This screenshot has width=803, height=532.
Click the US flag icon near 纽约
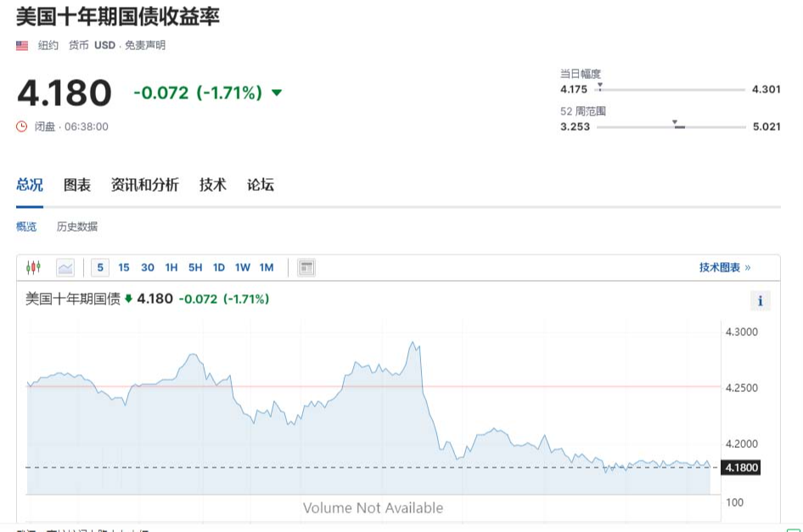(x=21, y=47)
